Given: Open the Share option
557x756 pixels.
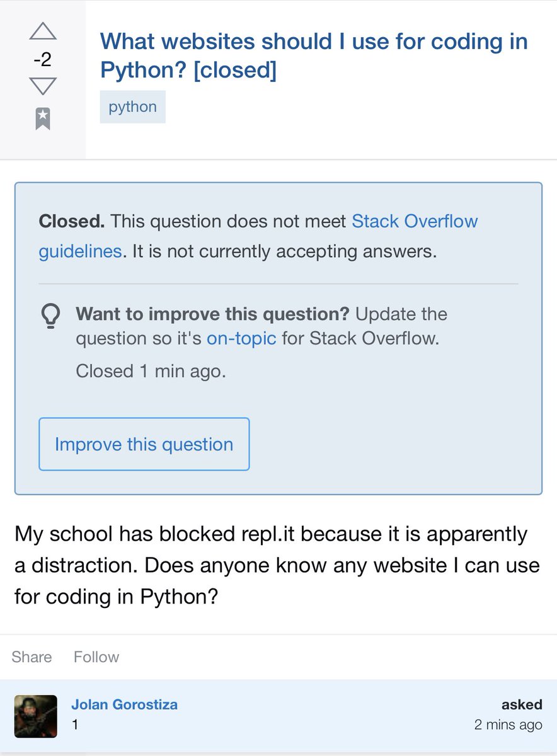Looking at the screenshot, I should click(32, 657).
